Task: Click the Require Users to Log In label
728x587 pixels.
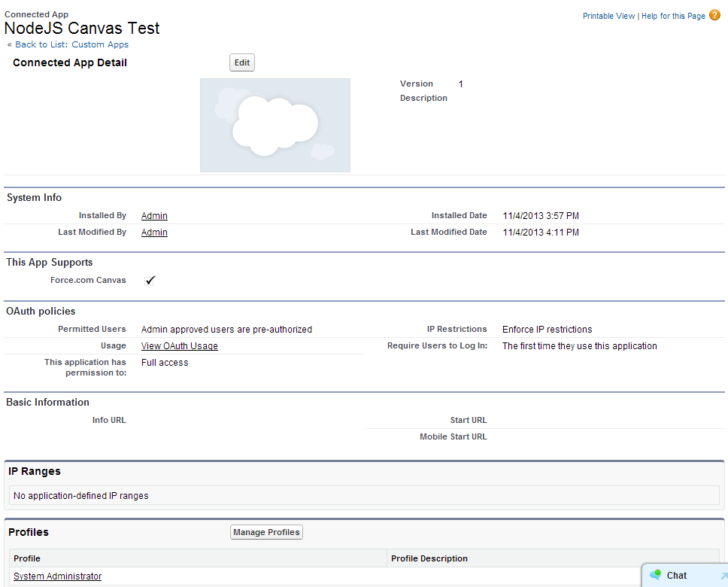Action: tap(438, 345)
